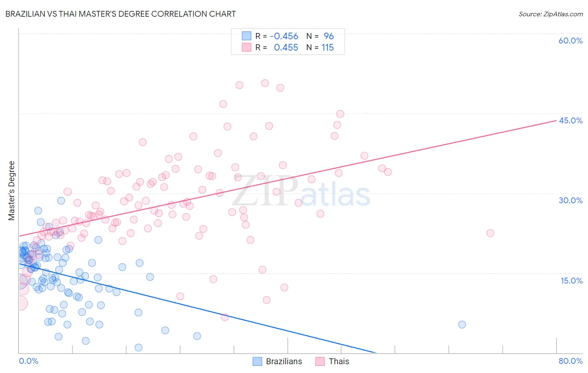Click the pink swatch beside R = 0.455
588x373 pixels.
[x=246, y=47]
